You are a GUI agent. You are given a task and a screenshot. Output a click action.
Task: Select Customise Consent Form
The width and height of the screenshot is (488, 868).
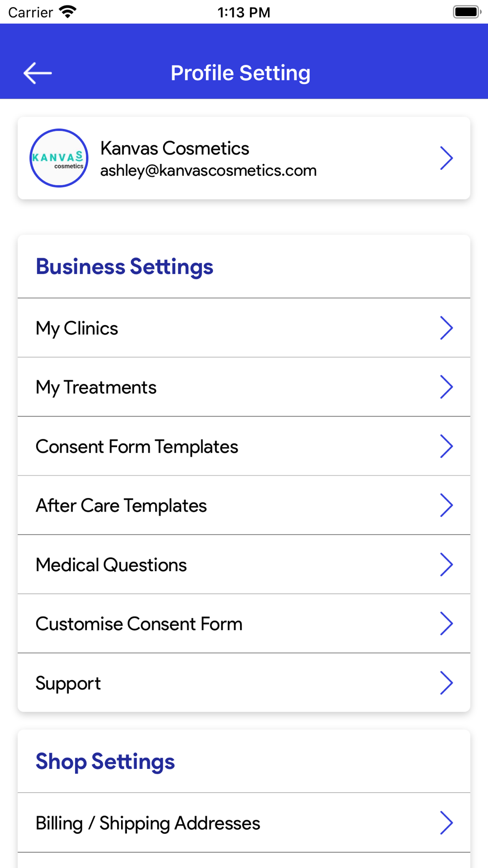[244, 623]
